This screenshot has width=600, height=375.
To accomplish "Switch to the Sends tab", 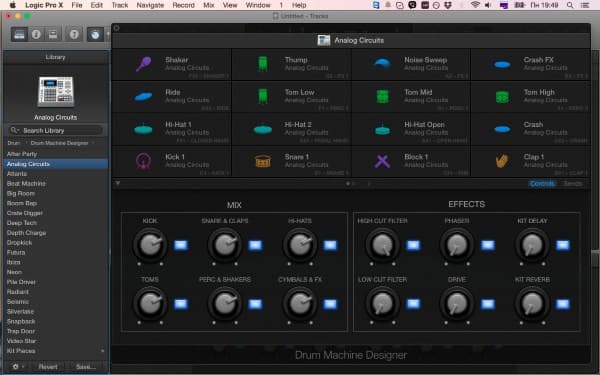I will 573,184.
